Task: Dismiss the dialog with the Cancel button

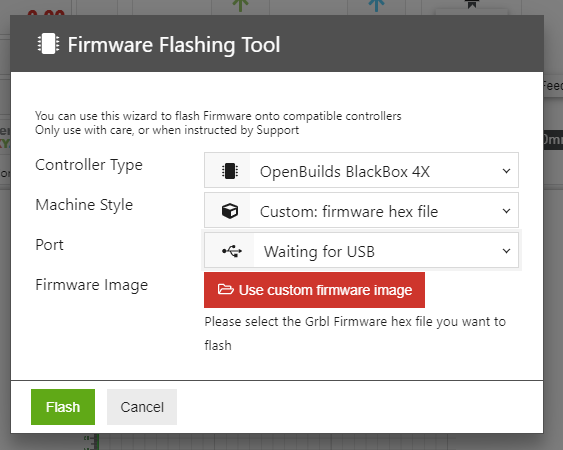Action: pos(142,407)
